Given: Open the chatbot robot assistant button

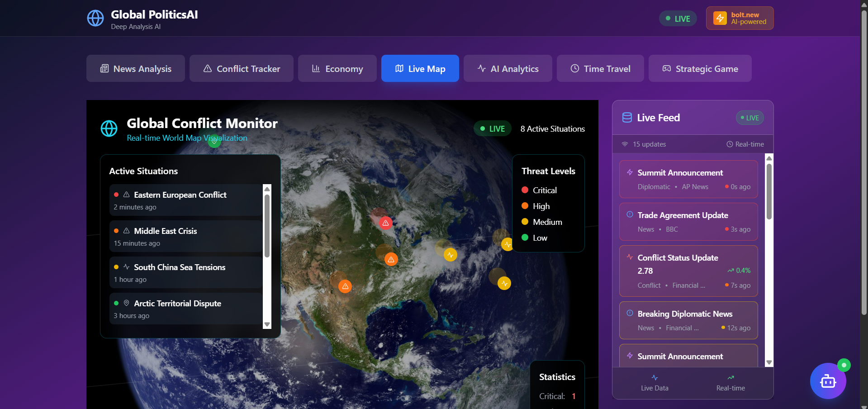Looking at the screenshot, I should 828,381.
